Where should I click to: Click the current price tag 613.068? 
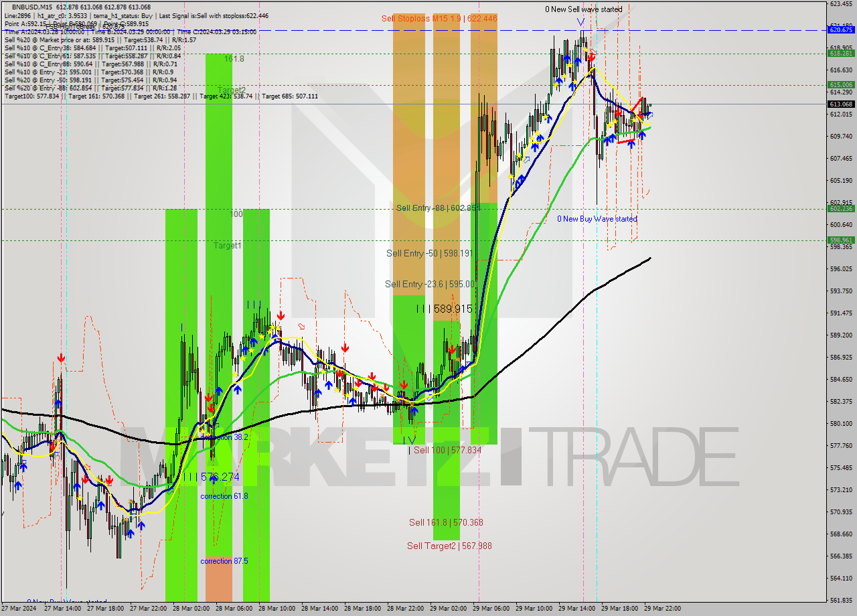coord(841,104)
